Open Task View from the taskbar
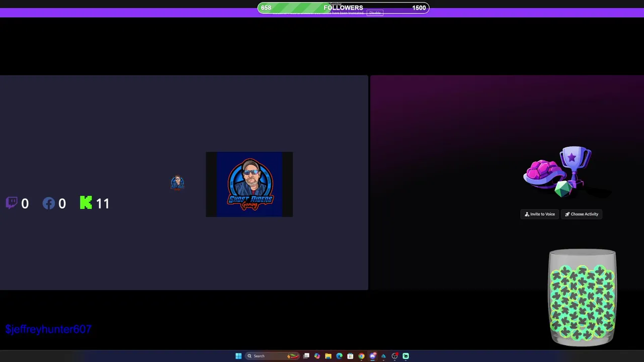 click(x=306, y=356)
